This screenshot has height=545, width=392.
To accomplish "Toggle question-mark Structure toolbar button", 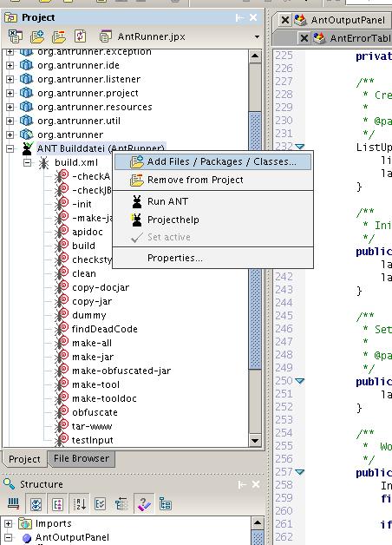I will (x=143, y=503).
